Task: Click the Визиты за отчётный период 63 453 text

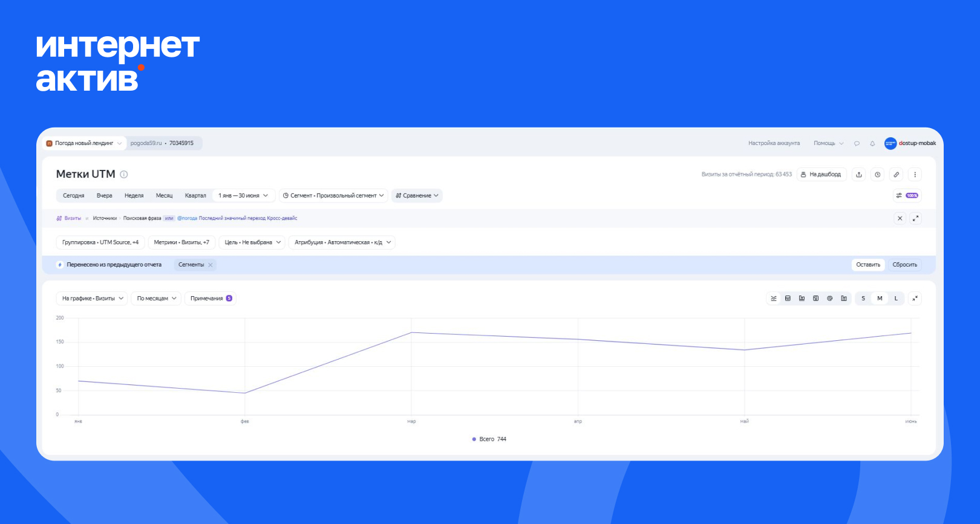Action: point(746,175)
